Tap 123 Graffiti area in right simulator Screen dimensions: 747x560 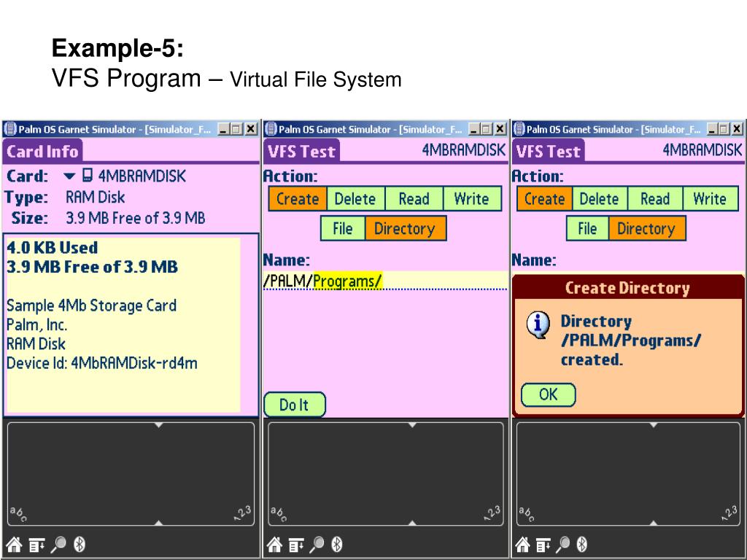click(729, 513)
